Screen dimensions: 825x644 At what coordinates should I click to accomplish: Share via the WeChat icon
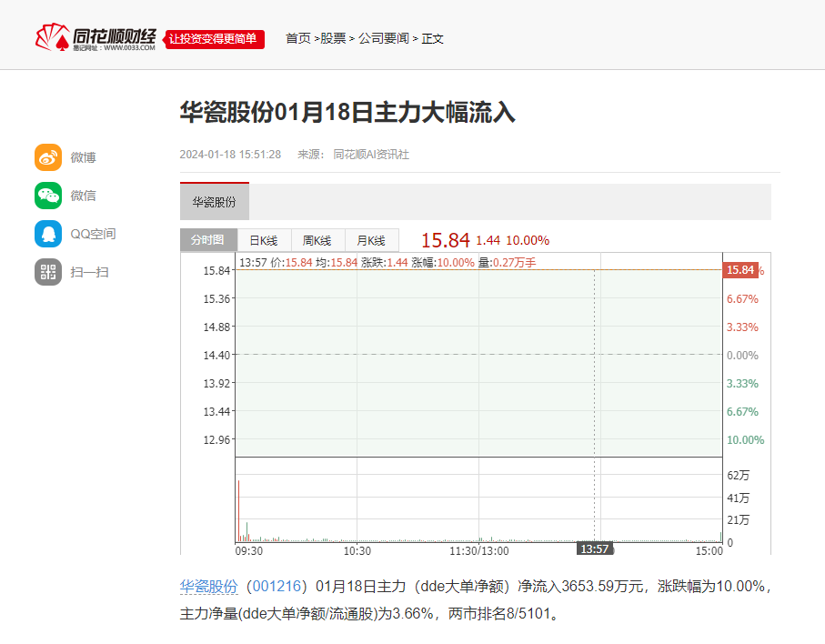[x=48, y=196]
